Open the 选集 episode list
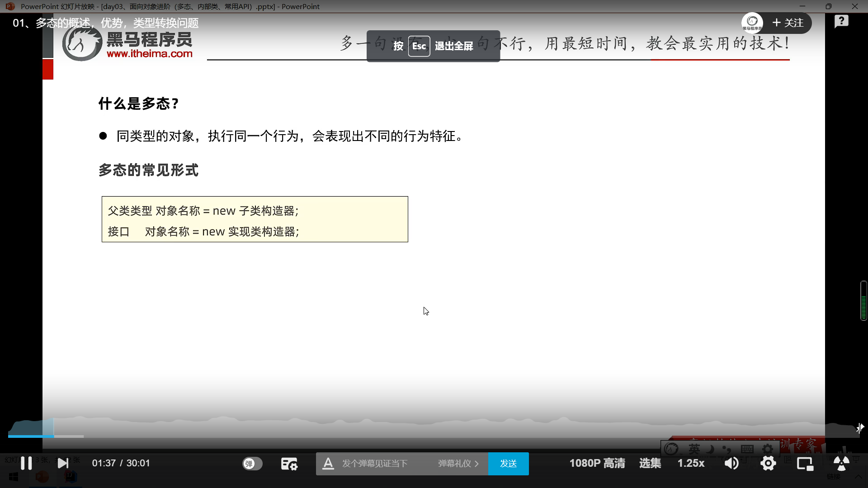This screenshot has width=868, height=488. tap(650, 463)
